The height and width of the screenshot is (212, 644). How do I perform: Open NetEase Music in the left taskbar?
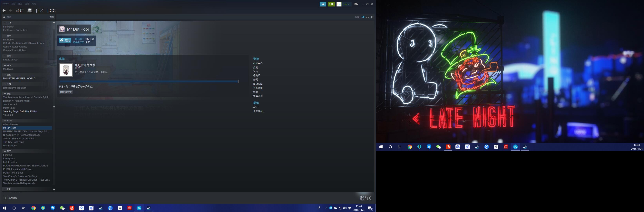(x=72, y=208)
